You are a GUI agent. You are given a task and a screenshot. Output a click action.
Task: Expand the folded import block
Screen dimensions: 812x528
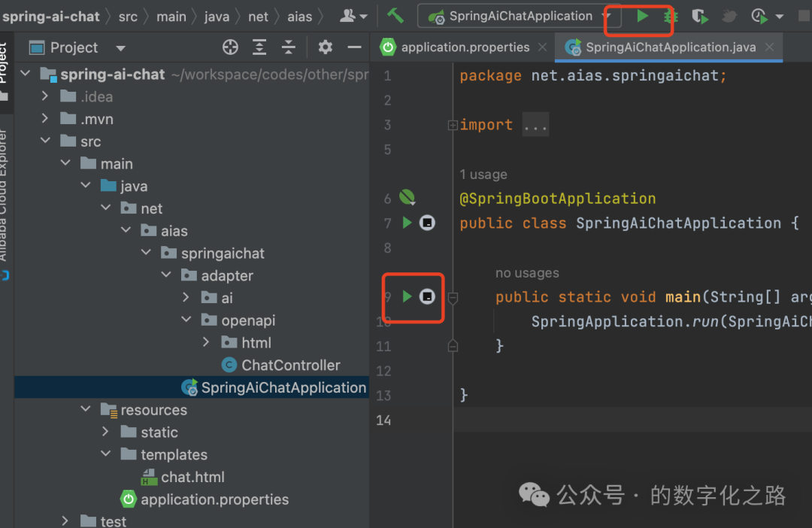[x=453, y=125]
